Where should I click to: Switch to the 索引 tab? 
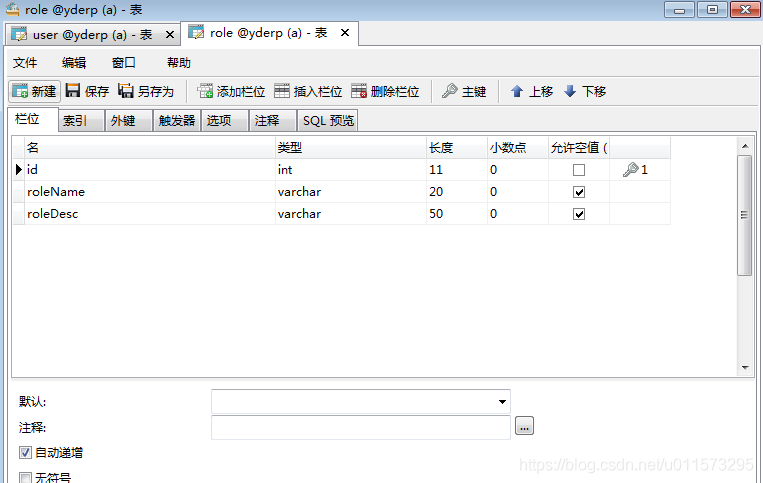(81, 121)
